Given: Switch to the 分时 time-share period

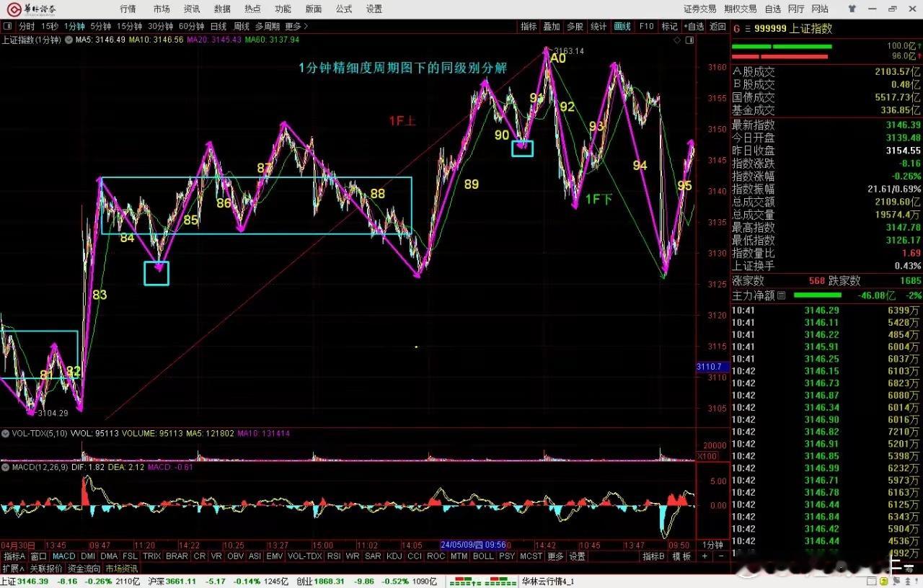Looking at the screenshot, I should (27, 27).
